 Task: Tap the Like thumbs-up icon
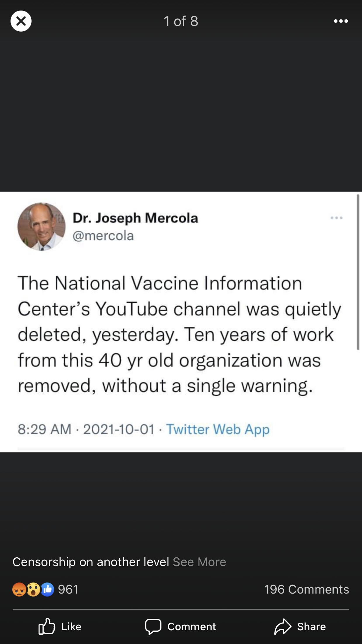[47, 626]
